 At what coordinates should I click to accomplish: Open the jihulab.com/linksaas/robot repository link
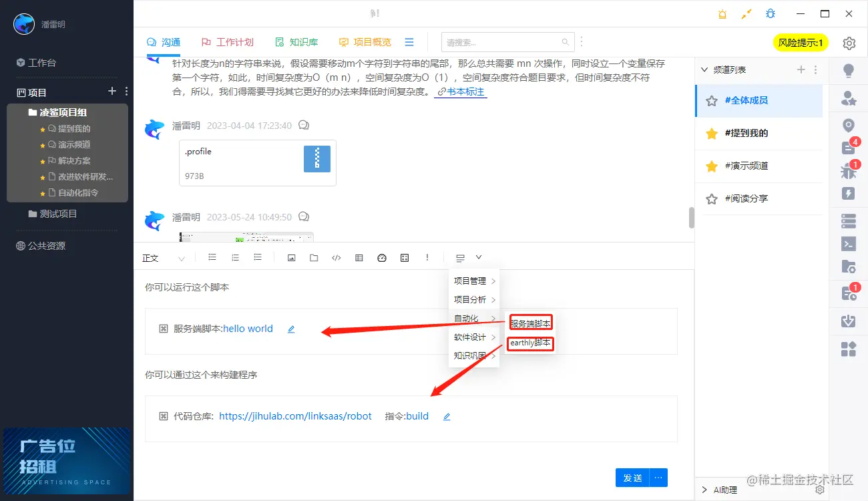[x=295, y=416]
